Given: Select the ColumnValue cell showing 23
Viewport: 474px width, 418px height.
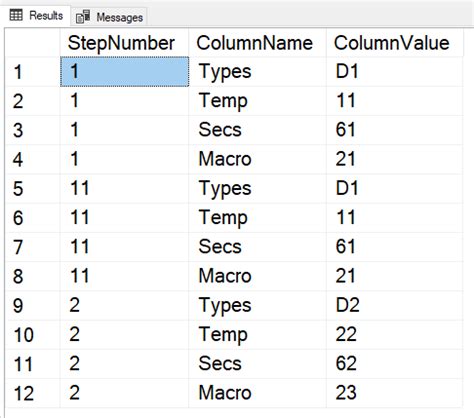Looking at the screenshot, I should pyautogui.click(x=395, y=393).
